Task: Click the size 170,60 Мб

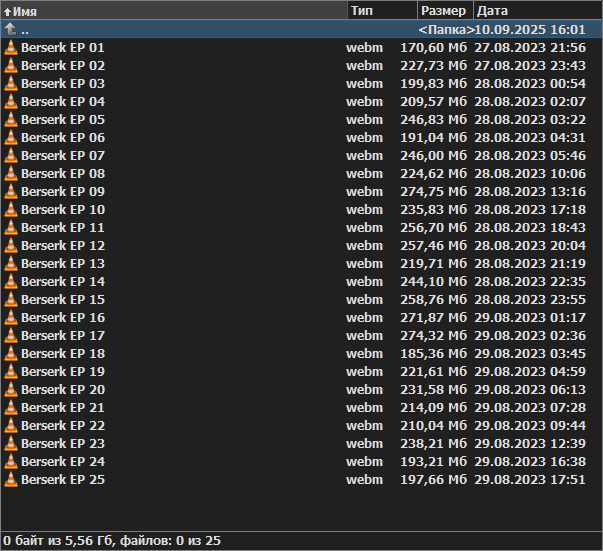Action: pos(433,47)
